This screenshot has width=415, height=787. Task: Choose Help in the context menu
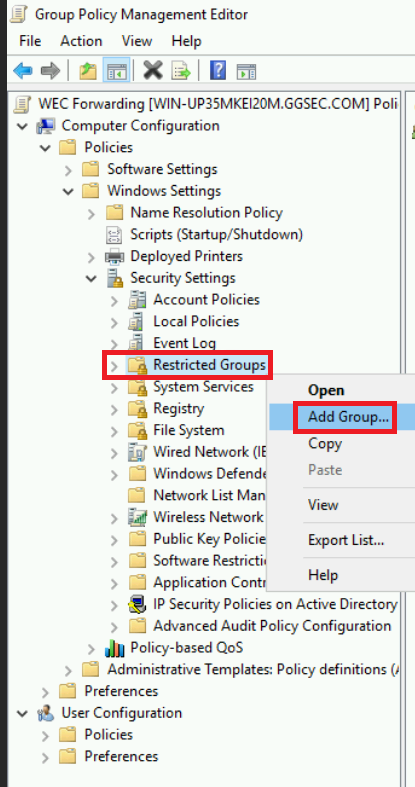[x=342, y=575]
